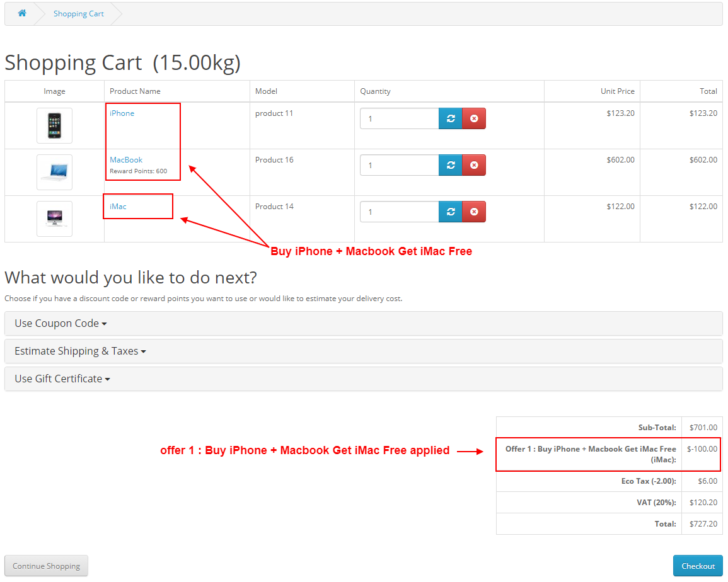The width and height of the screenshot is (728, 582).
Task: Click 'Reward Points: 600' text
Action: (139, 171)
